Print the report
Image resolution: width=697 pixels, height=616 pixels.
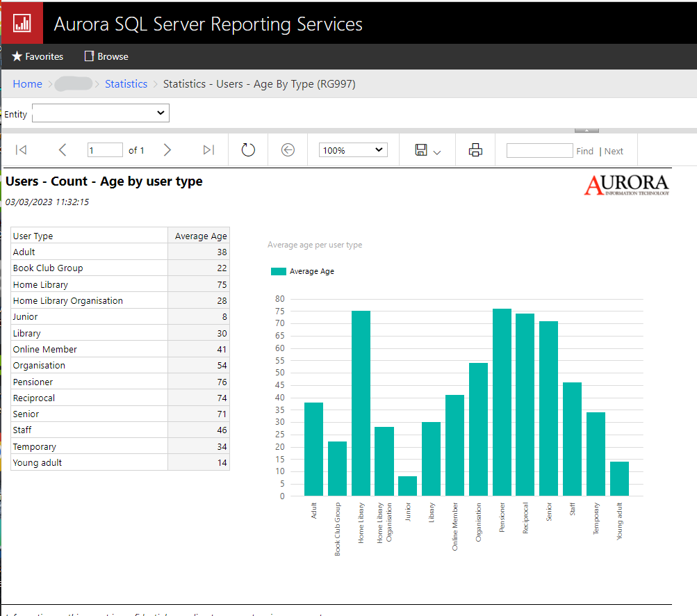[x=475, y=150]
